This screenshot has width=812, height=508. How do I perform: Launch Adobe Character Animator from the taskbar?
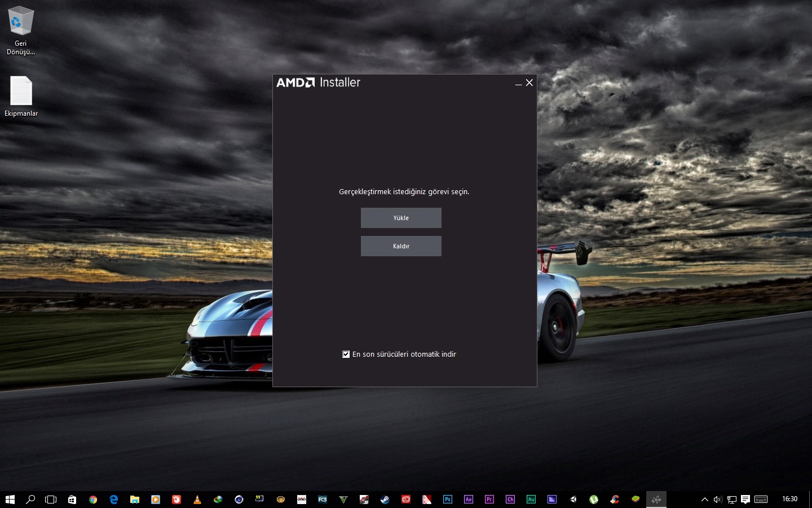[x=510, y=500]
